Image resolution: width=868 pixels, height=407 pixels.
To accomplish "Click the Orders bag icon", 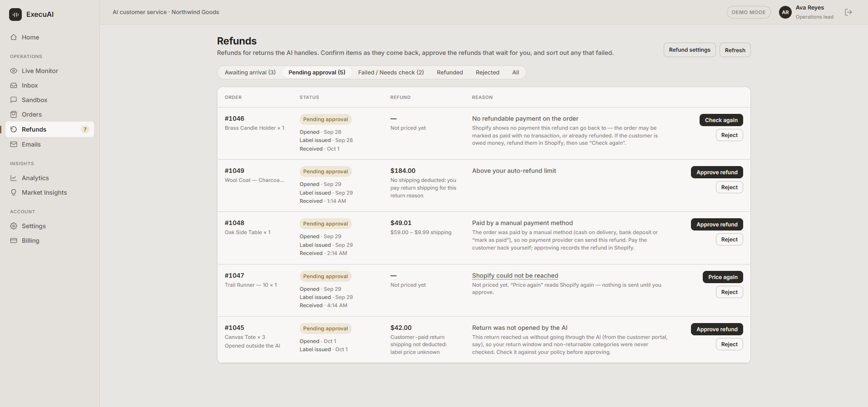I will click(x=14, y=114).
